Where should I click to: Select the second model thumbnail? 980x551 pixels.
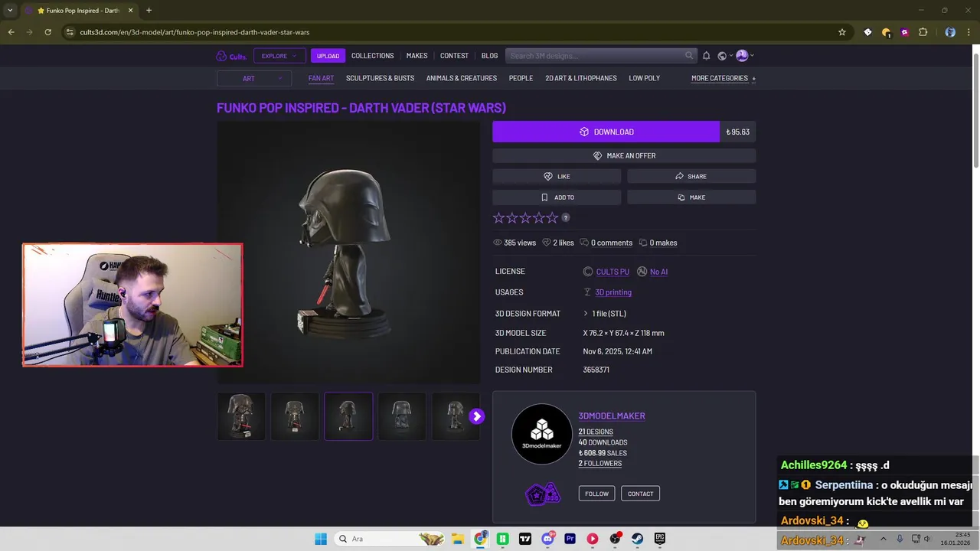pyautogui.click(x=295, y=416)
